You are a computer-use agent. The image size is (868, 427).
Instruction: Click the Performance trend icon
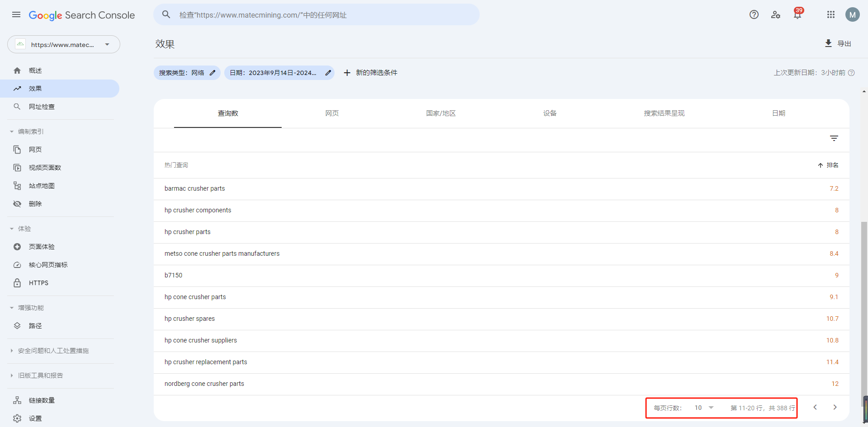(x=17, y=89)
